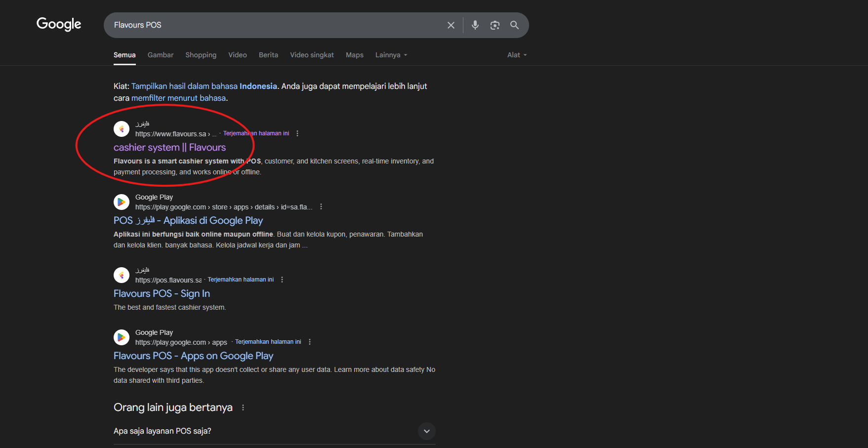The width and height of the screenshot is (868, 448).
Task: Click Google Play favicon of Aplikasi result
Action: (x=122, y=202)
